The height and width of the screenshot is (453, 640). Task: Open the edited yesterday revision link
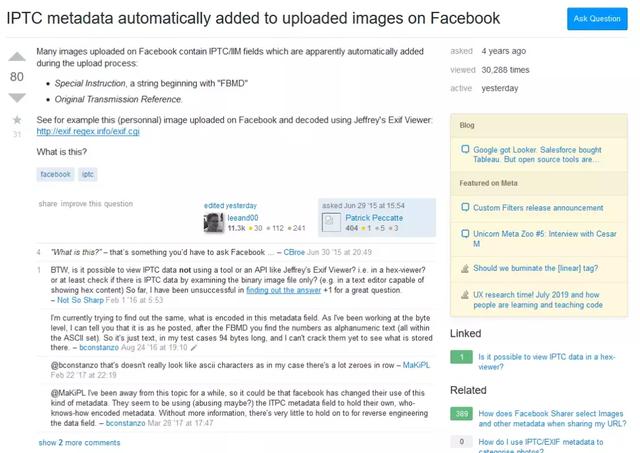229,205
